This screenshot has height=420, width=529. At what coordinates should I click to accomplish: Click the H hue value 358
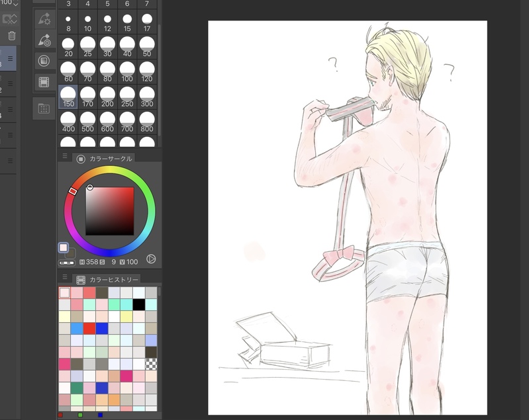tap(92, 262)
